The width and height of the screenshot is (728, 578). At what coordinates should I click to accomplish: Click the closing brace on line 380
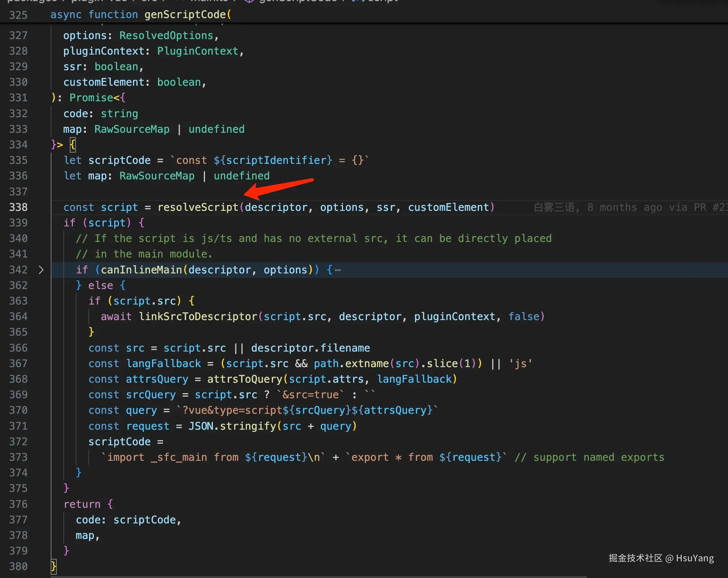53,566
